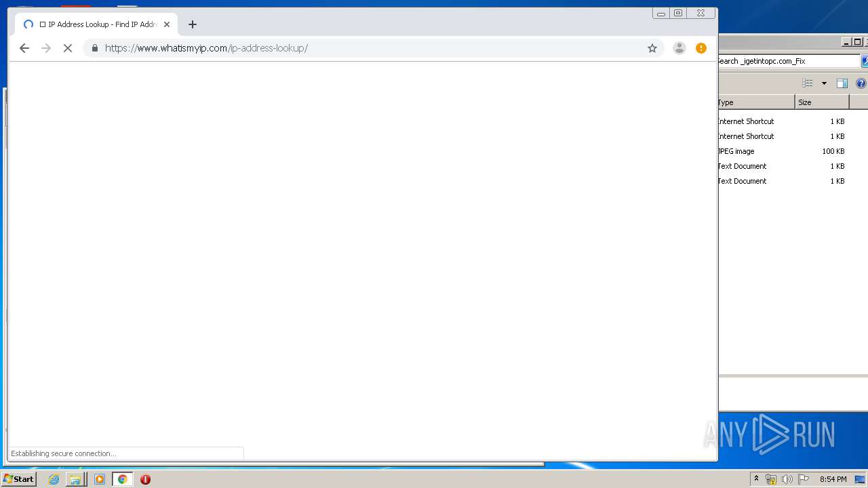Restore down the Chrome window

click(x=678, y=13)
